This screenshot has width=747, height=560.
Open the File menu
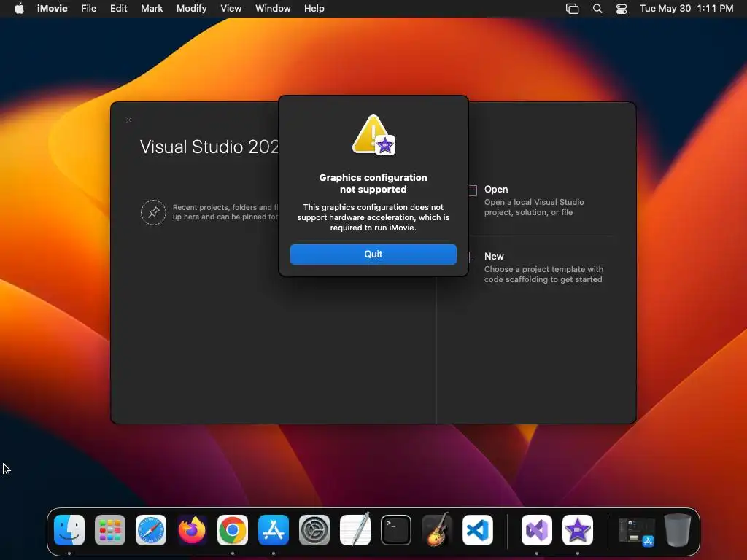pos(88,9)
